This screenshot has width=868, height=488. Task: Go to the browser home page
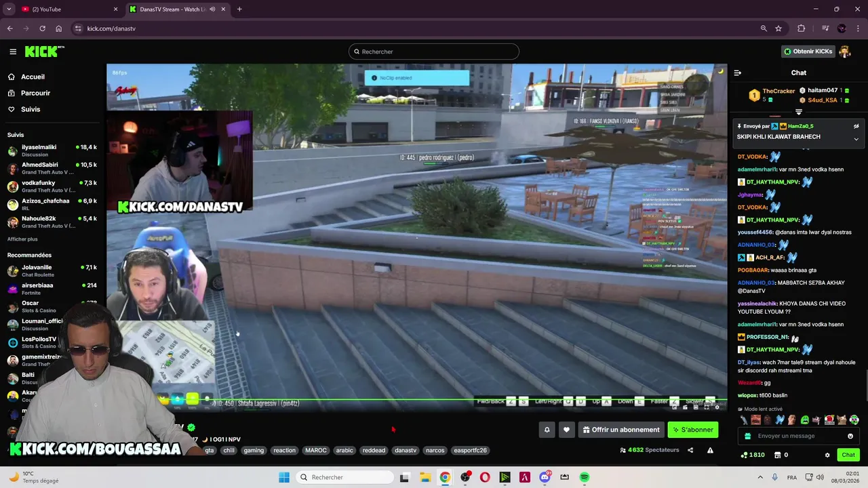[x=58, y=28]
